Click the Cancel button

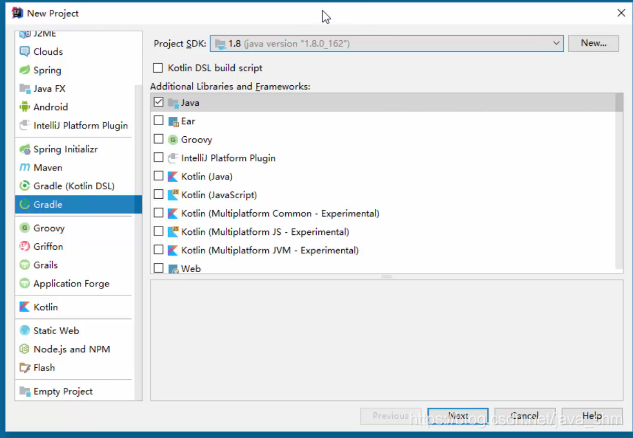tap(525, 416)
